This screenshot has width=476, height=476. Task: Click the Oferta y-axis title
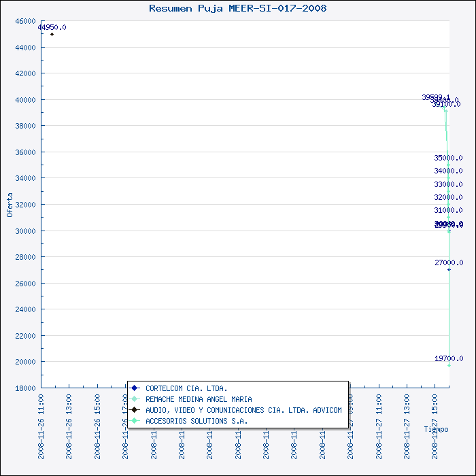(10, 204)
